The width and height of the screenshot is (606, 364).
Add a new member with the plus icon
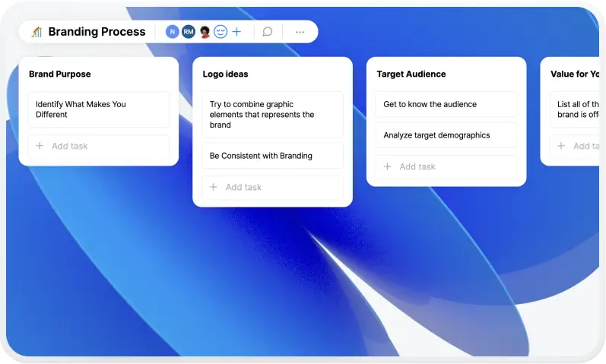tap(236, 32)
